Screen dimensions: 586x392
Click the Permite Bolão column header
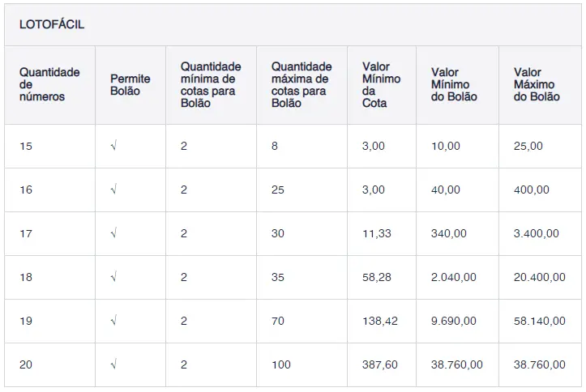point(130,85)
